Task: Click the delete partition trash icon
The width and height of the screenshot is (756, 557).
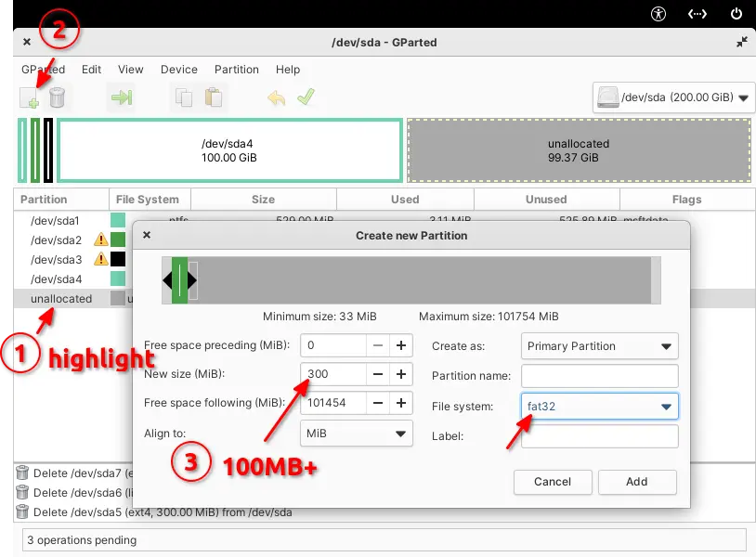Action: (58, 97)
